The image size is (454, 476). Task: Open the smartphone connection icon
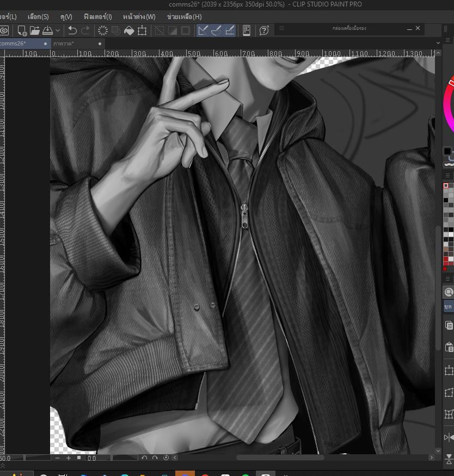click(247, 30)
